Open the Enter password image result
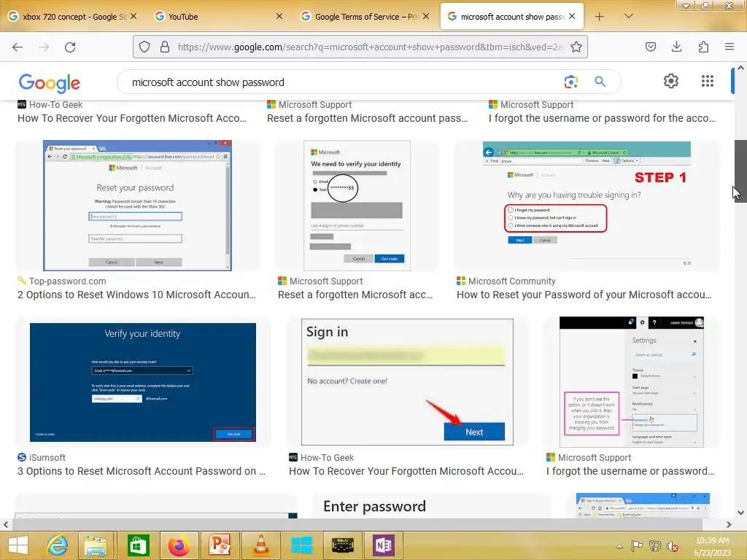The height and width of the screenshot is (560, 747). [x=431, y=506]
